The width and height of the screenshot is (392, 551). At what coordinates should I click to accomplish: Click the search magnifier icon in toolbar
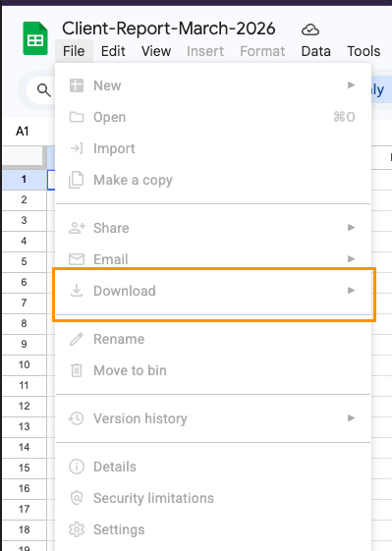point(44,90)
